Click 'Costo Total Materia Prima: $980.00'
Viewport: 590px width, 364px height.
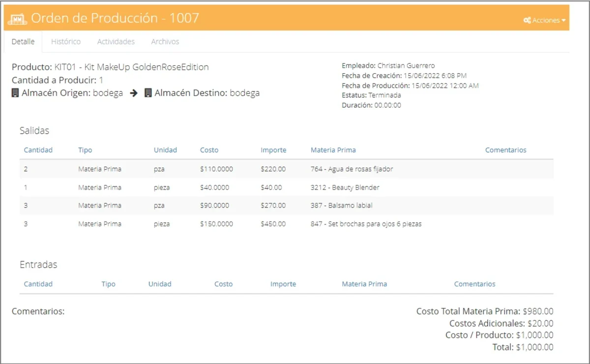point(485,311)
